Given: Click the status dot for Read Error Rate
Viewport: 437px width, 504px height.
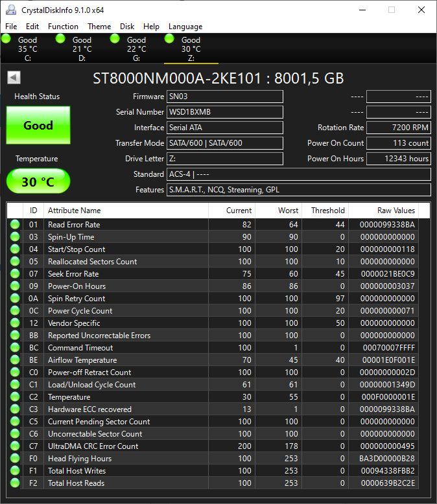Looking at the screenshot, I should click(15, 224).
